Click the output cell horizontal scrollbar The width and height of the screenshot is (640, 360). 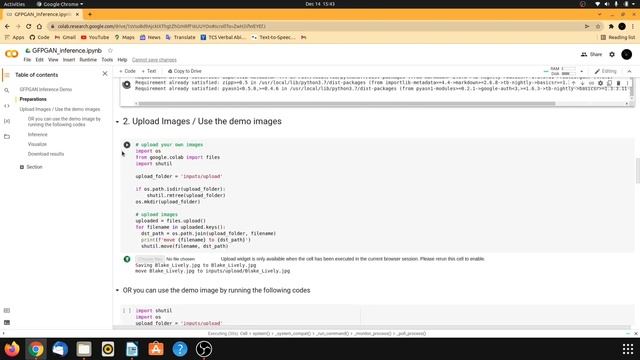(x=347, y=104)
